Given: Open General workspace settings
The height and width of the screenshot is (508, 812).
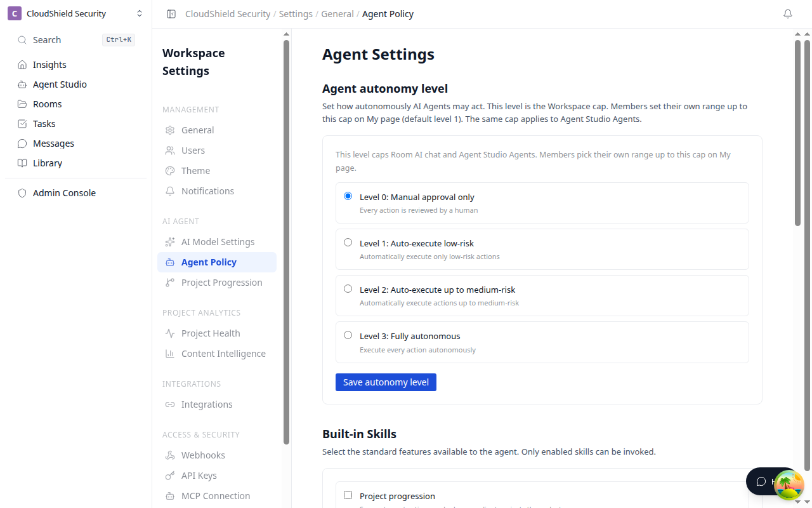Looking at the screenshot, I should (x=217, y=130).
